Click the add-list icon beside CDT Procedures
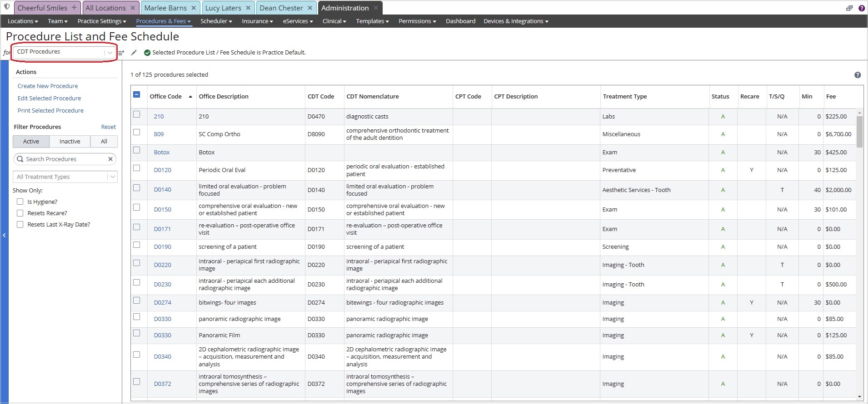The height and width of the screenshot is (404, 868). (121, 53)
